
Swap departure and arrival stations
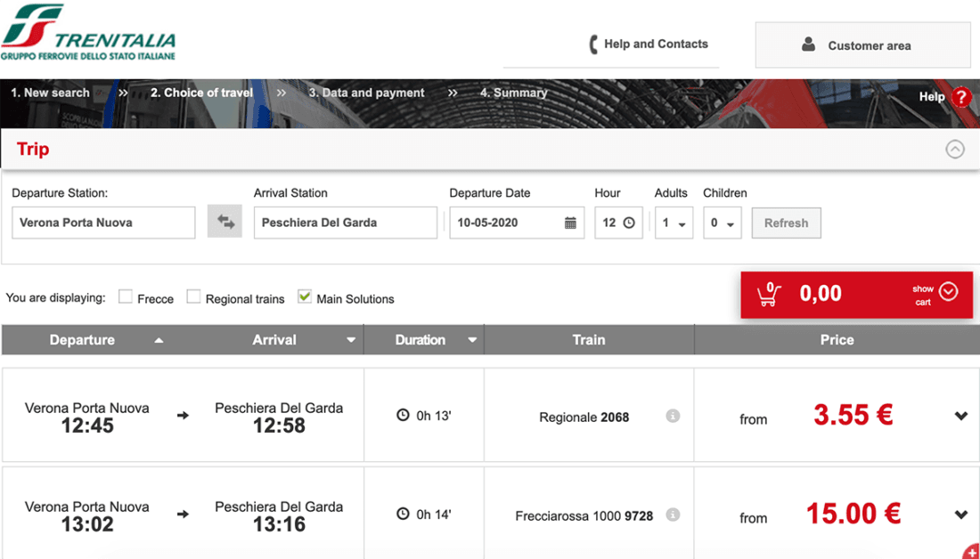[225, 222]
